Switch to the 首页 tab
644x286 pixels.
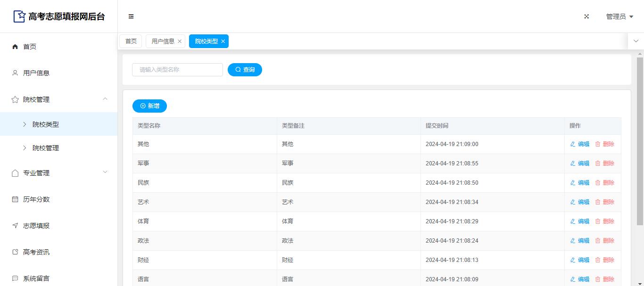coord(131,41)
